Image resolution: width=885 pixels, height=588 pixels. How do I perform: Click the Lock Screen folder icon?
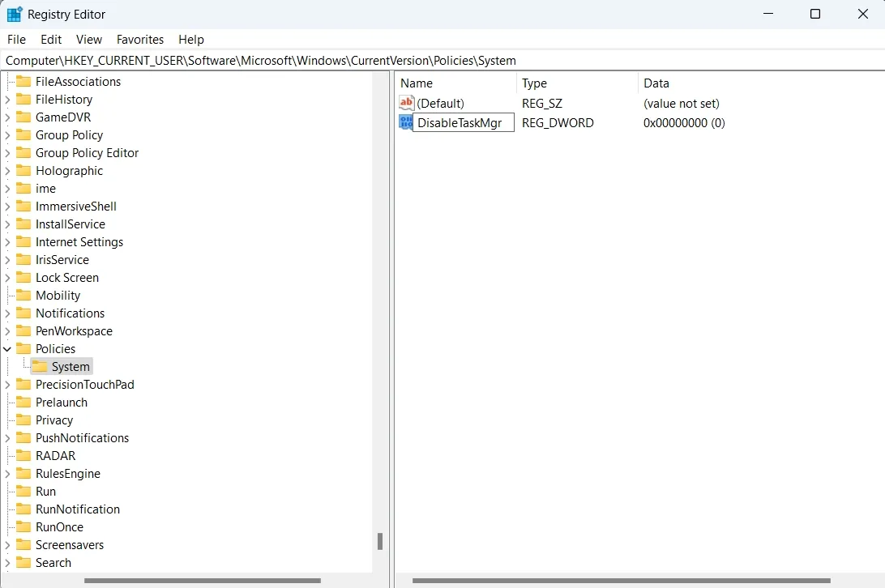(x=24, y=277)
